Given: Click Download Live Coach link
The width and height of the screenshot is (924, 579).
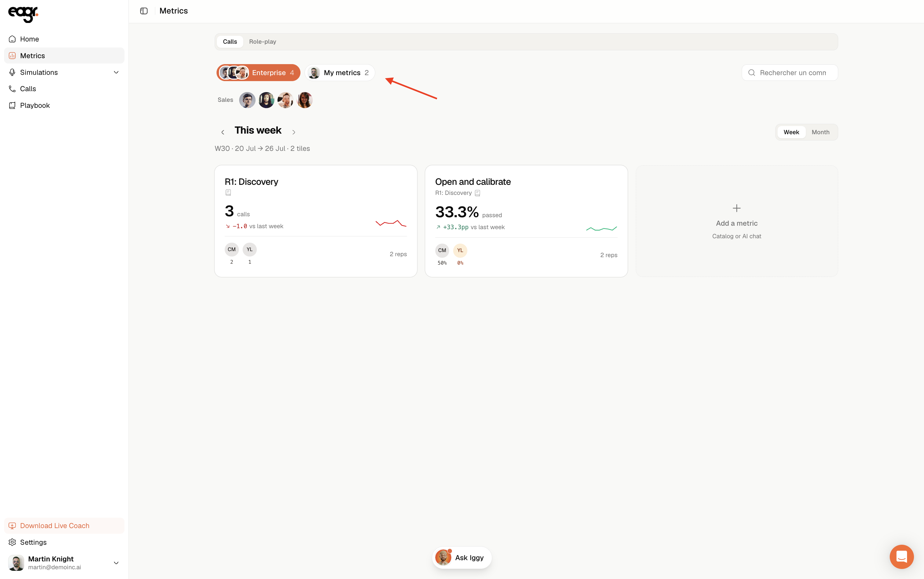Looking at the screenshot, I should click(x=64, y=526).
